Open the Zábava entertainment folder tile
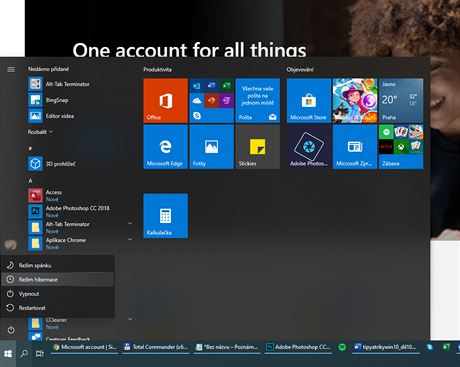The height and width of the screenshot is (367, 460). click(x=401, y=147)
